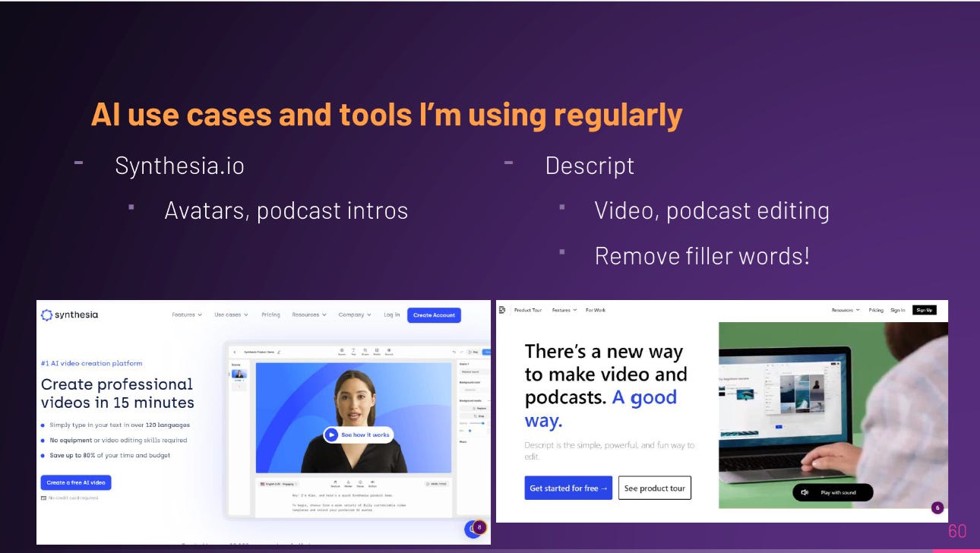Click the avatar woman video preview
980x553 pixels.
[353, 418]
